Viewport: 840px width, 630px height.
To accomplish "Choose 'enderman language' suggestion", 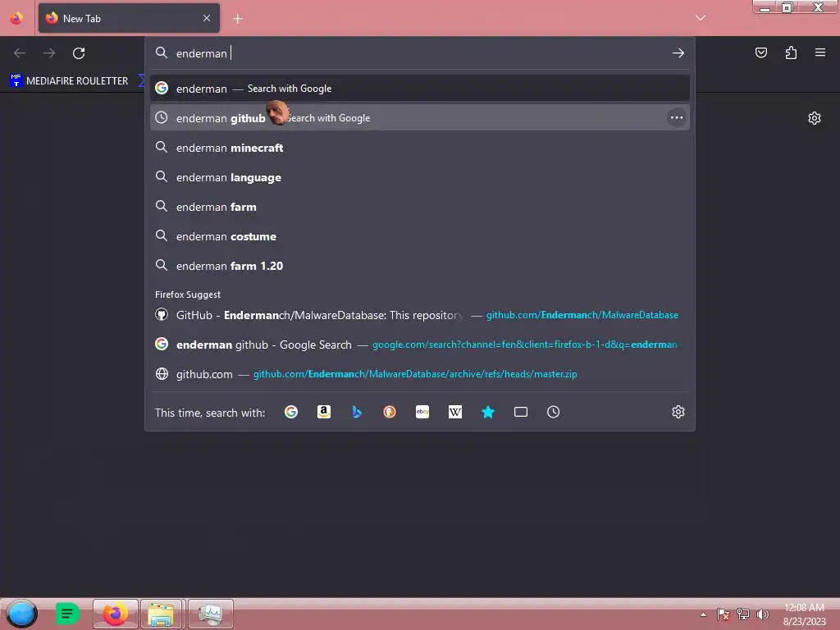I will (x=420, y=177).
